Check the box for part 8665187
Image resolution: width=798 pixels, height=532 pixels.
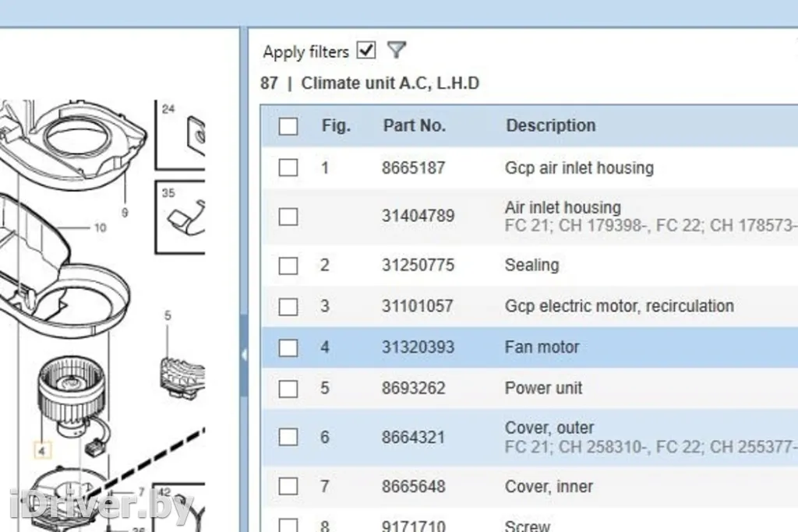point(288,167)
